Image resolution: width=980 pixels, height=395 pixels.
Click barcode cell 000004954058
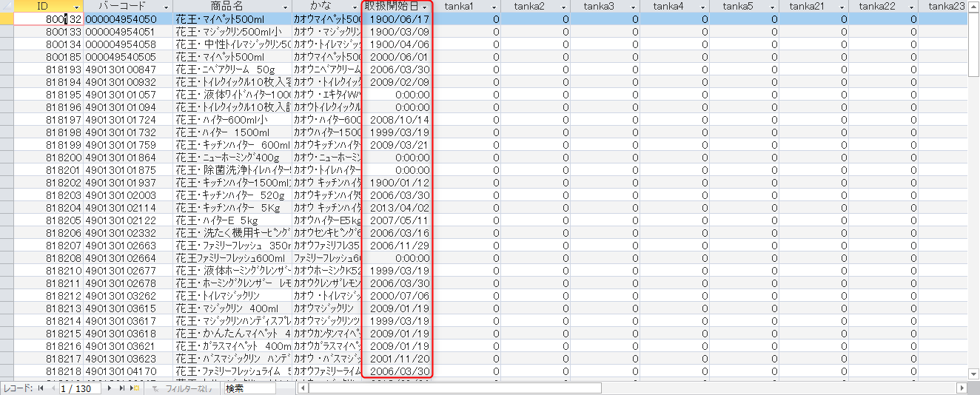tap(128, 44)
